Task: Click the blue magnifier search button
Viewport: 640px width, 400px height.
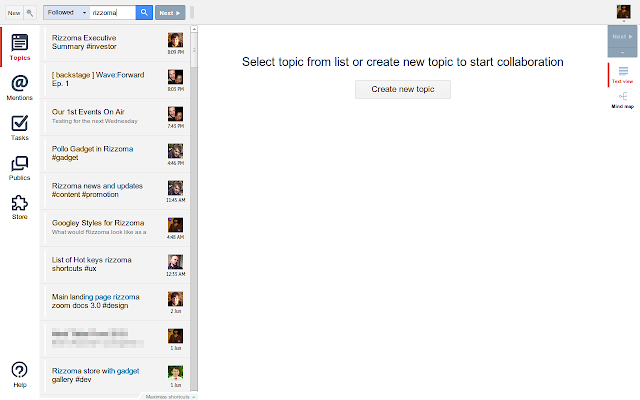Action: click(x=144, y=13)
